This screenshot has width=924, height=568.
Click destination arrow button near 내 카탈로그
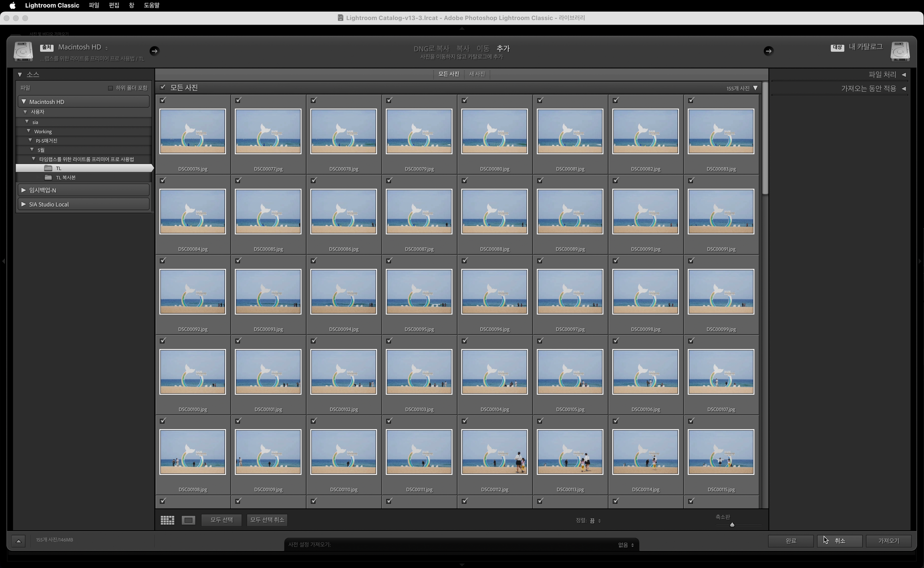click(768, 51)
